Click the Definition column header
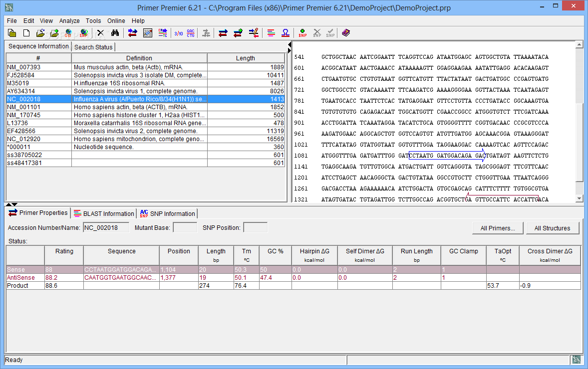Image resolution: width=588 pixels, height=369 pixels. pos(139,58)
